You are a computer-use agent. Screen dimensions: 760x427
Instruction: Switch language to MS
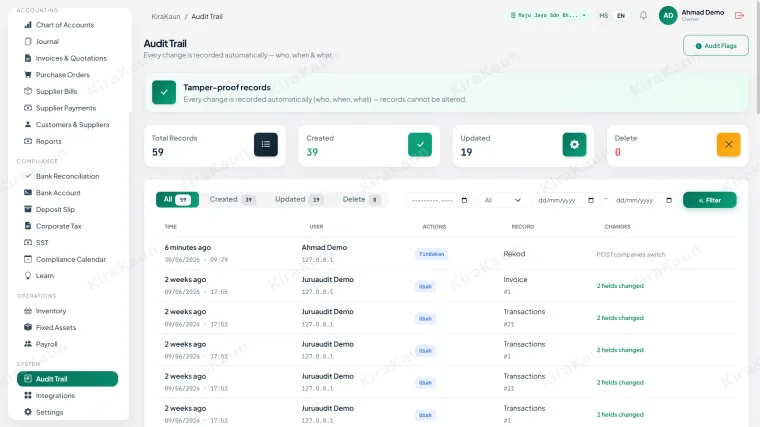[x=603, y=16]
